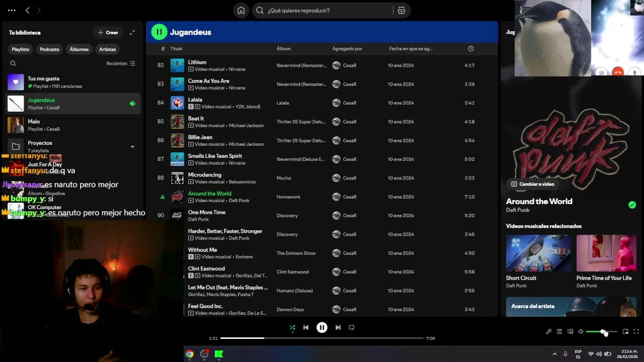Open the miniplayer icon

[625, 331]
